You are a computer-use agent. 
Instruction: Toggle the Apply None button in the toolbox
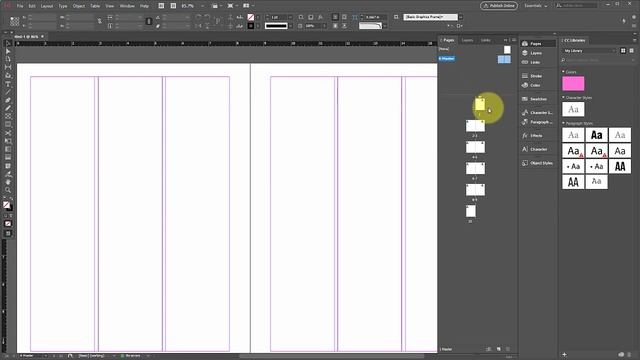click(x=8, y=224)
